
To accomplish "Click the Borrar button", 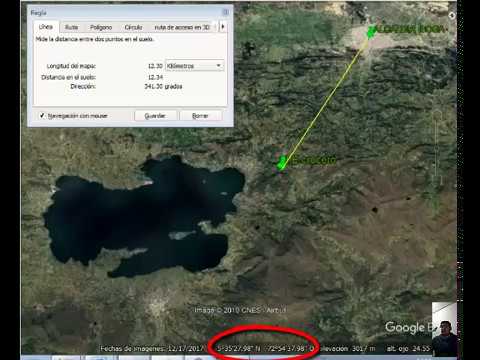I will point(200,116).
